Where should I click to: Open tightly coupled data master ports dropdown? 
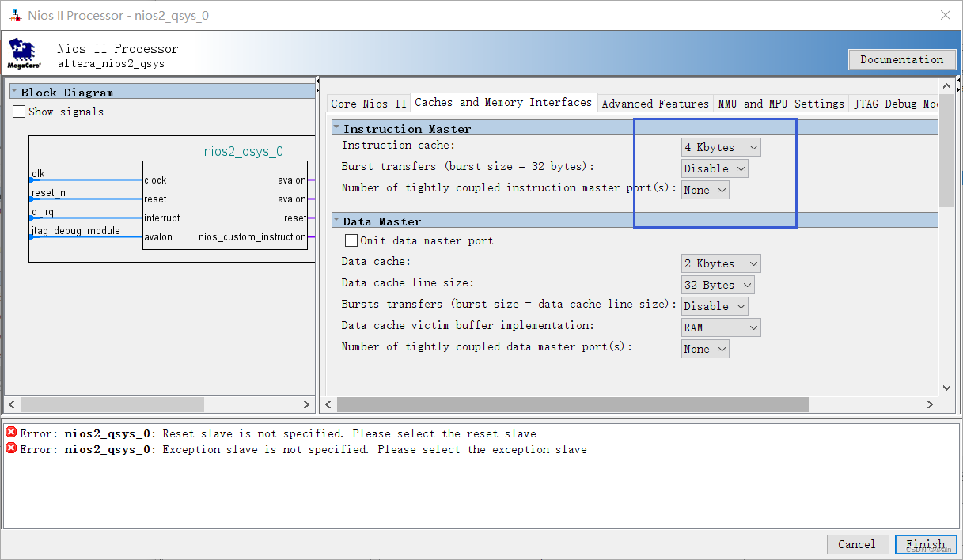point(705,349)
